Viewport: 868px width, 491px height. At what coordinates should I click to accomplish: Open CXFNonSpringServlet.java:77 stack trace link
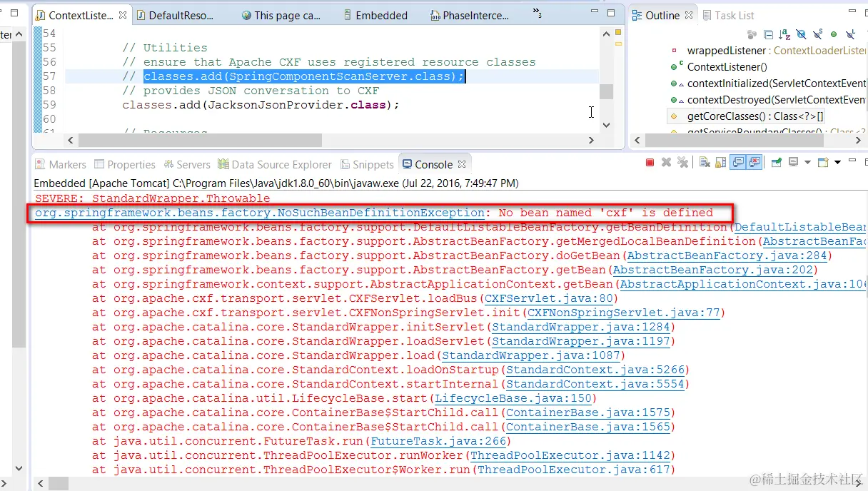pos(624,313)
